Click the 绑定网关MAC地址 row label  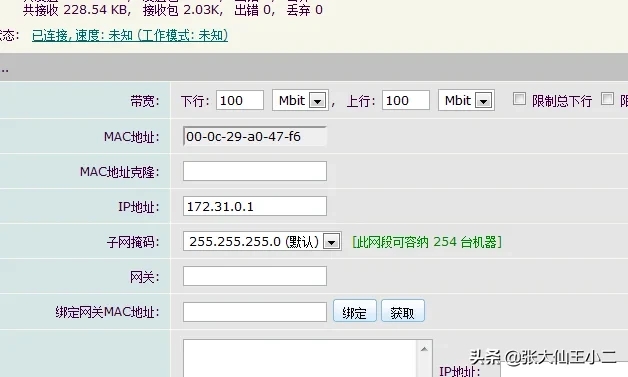pyautogui.click(x=107, y=312)
